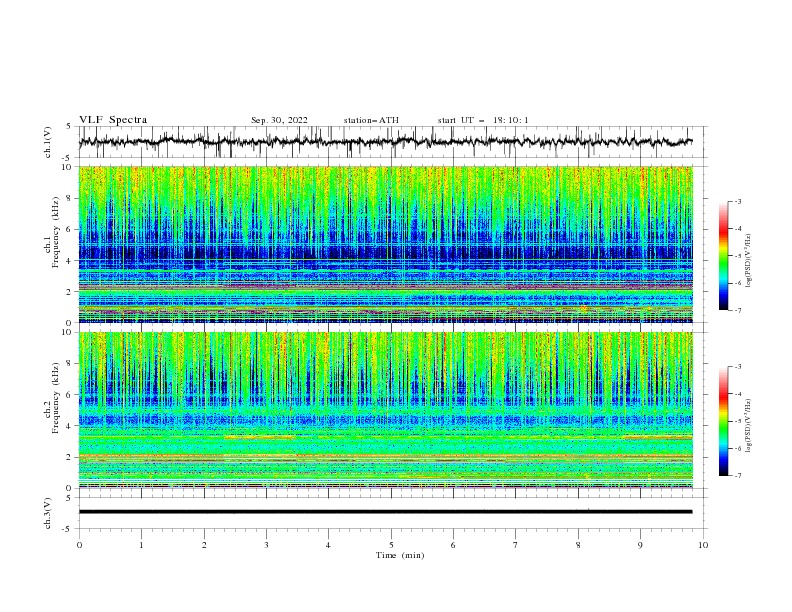792x612 pixels.
Task: Click inside the ch.1 spectrogram panel
Action: tap(385, 244)
